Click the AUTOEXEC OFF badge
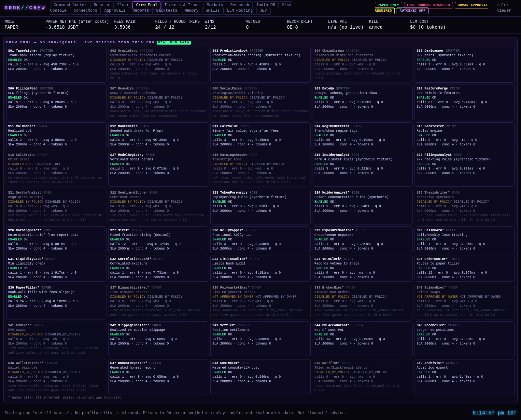Viewport: 521px width, 420px height. 412,11
